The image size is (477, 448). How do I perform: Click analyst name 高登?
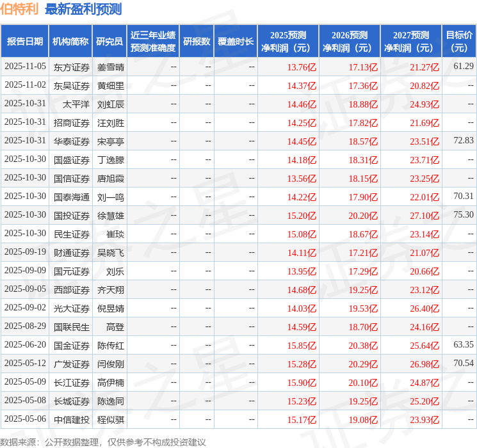115,327
